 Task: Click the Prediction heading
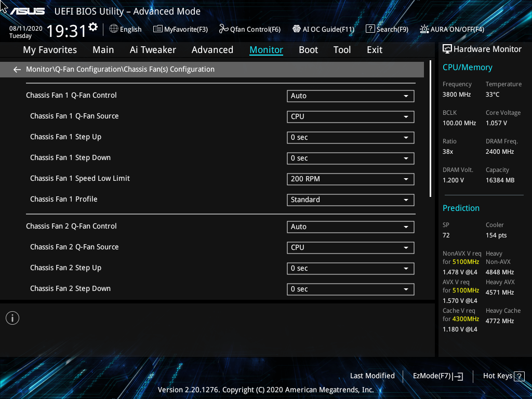(x=461, y=208)
